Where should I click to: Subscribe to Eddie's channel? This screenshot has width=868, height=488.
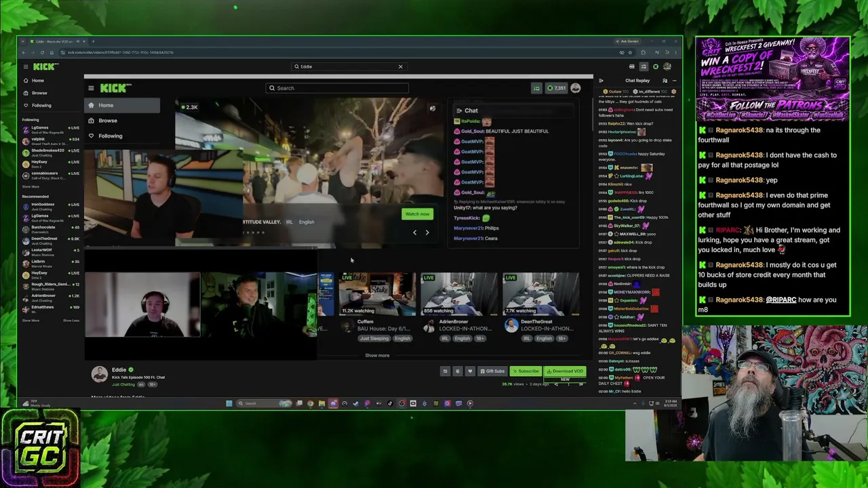tap(526, 371)
